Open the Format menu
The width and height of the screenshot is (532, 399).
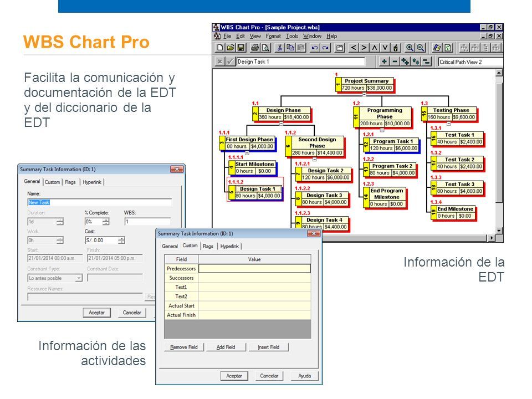coord(273,36)
